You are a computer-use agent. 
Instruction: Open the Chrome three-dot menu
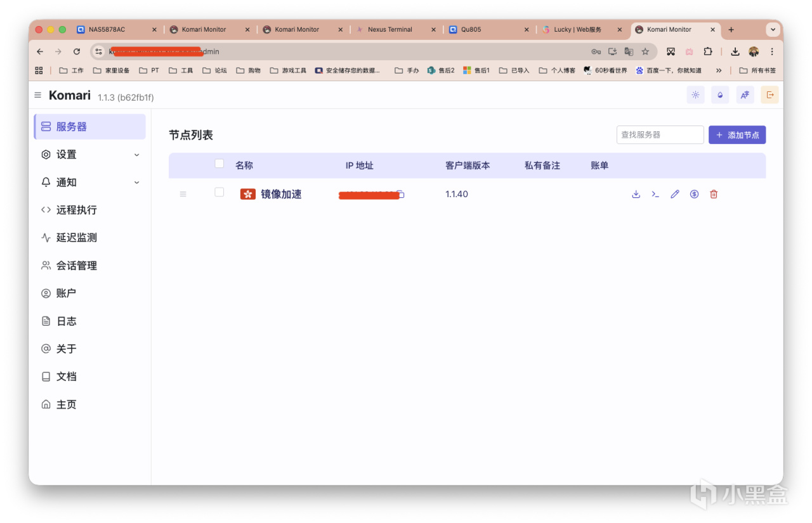coord(772,52)
